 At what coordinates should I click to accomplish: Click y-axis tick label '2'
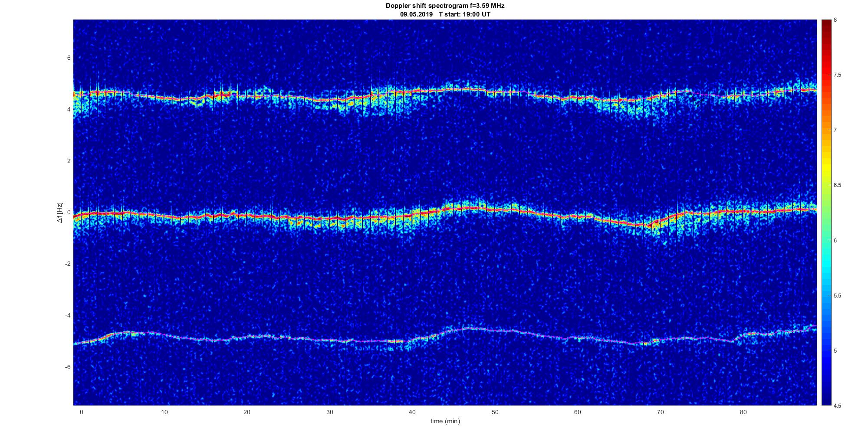coord(69,161)
